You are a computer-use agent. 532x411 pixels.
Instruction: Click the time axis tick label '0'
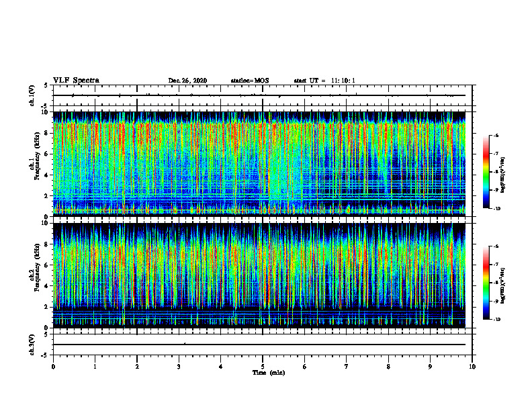click(x=53, y=367)
